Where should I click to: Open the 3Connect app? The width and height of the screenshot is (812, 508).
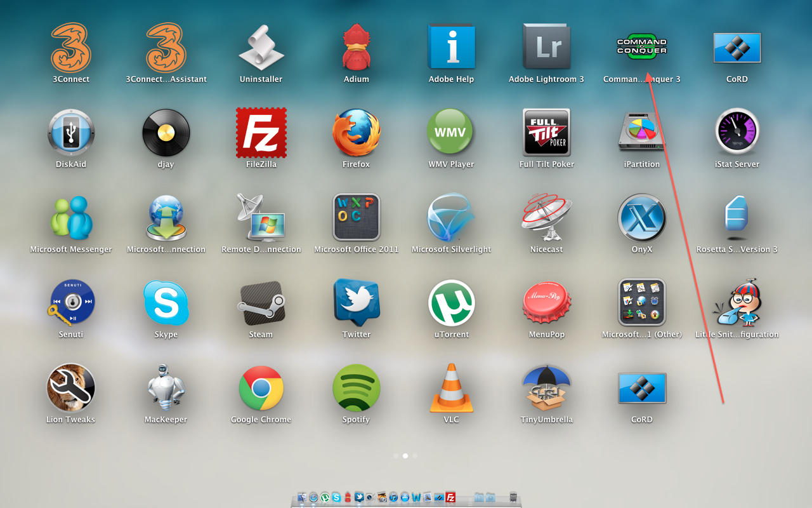point(70,48)
